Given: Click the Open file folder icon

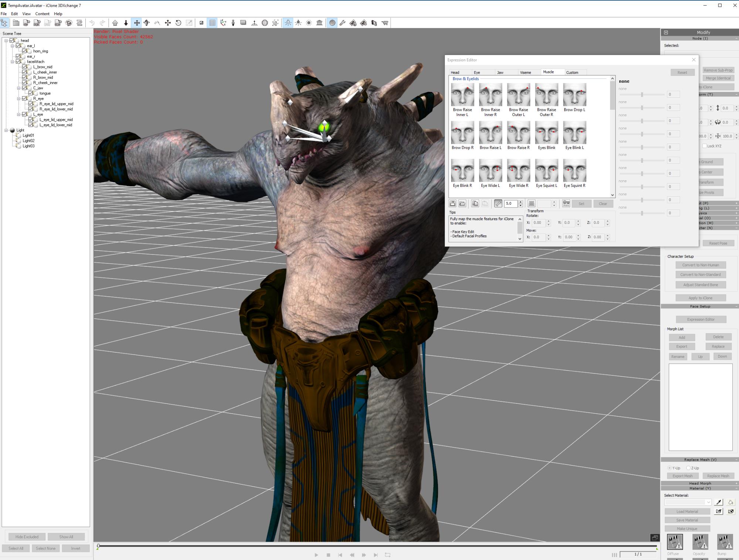Looking at the screenshot, I should (x=16, y=23).
